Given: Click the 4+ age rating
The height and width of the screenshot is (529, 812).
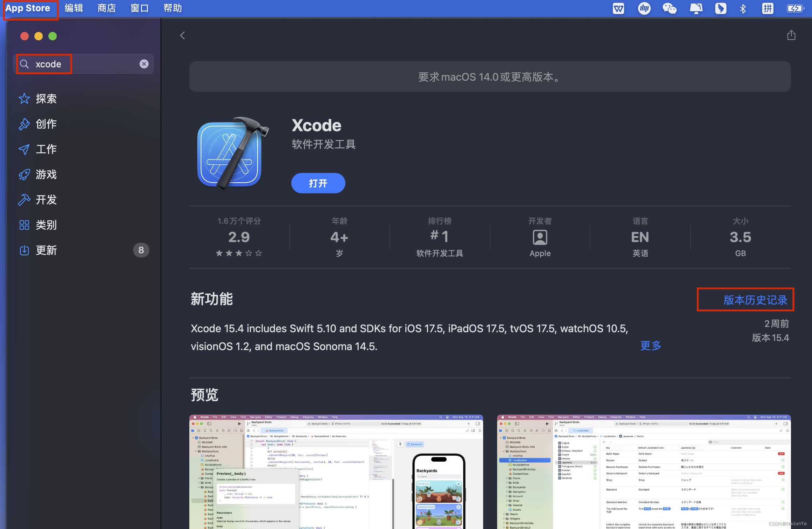Looking at the screenshot, I should [339, 237].
